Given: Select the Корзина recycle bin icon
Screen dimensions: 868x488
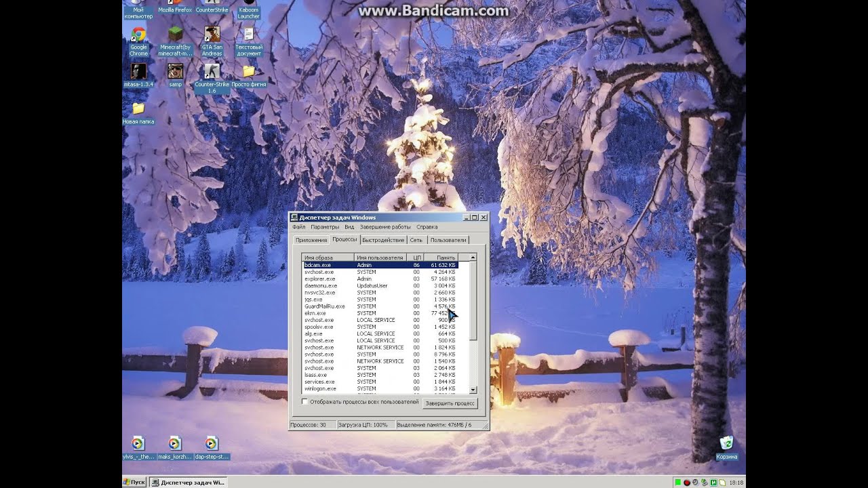Looking at the screenshot, I should [x=726, y=447].
